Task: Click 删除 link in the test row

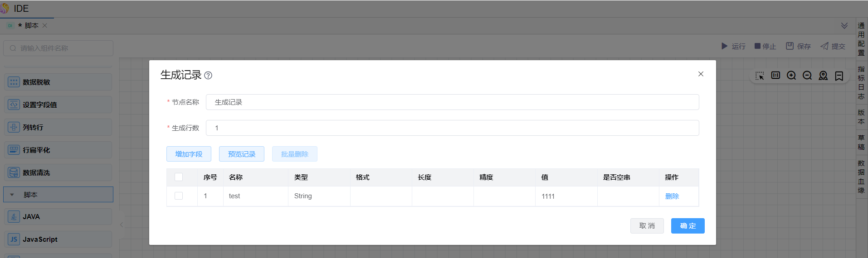Action: [672, 196]
